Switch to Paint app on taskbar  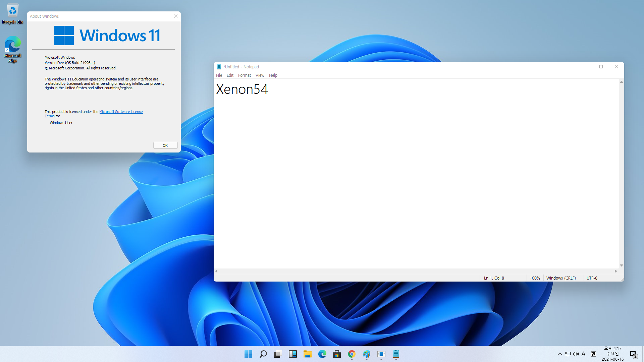(366, 354)
